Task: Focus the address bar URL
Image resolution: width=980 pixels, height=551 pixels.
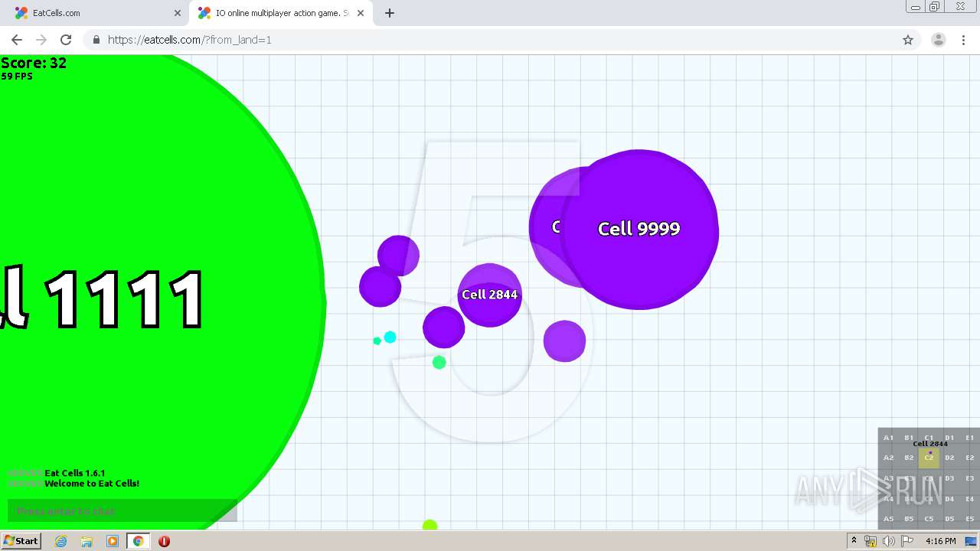Action: point(190,40)
